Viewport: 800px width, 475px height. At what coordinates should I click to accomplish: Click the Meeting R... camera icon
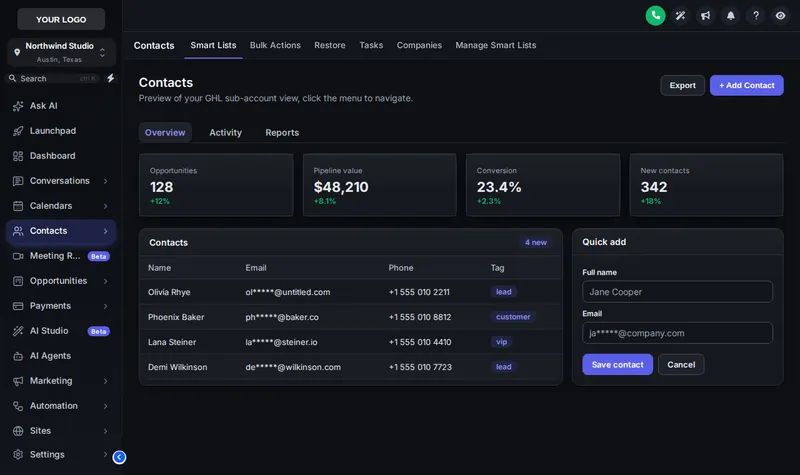pyautogui.click(x=18, y=256)
